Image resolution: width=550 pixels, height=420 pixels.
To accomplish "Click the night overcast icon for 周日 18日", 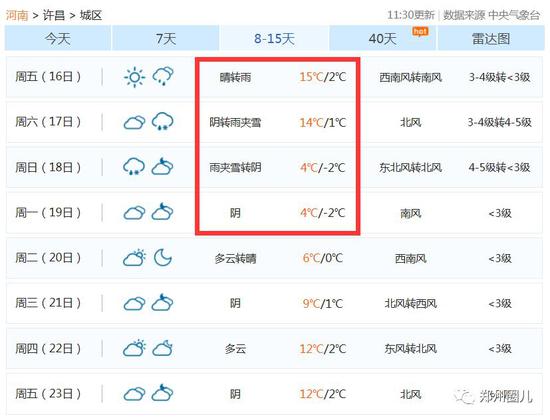I will (162, 166).
